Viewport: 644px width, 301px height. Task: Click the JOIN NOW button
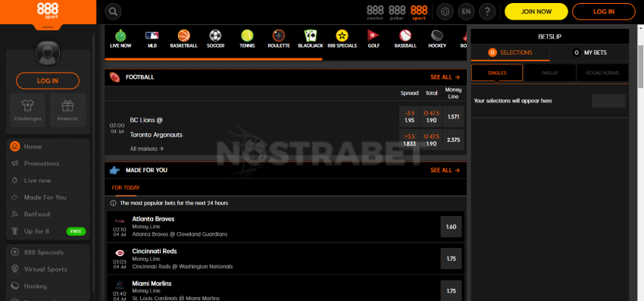click(536, 11)
